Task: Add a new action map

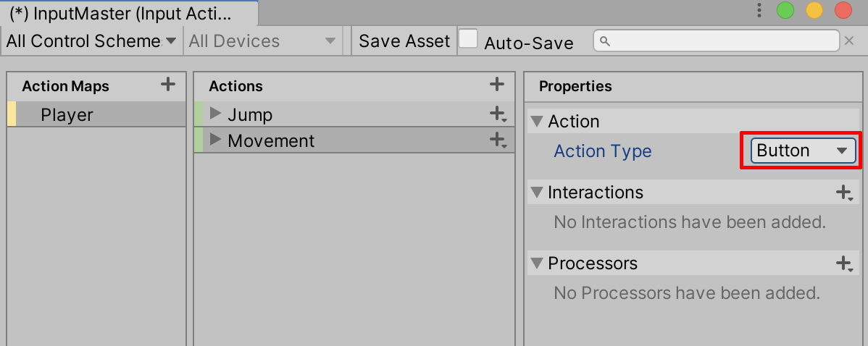Action: 168,85
